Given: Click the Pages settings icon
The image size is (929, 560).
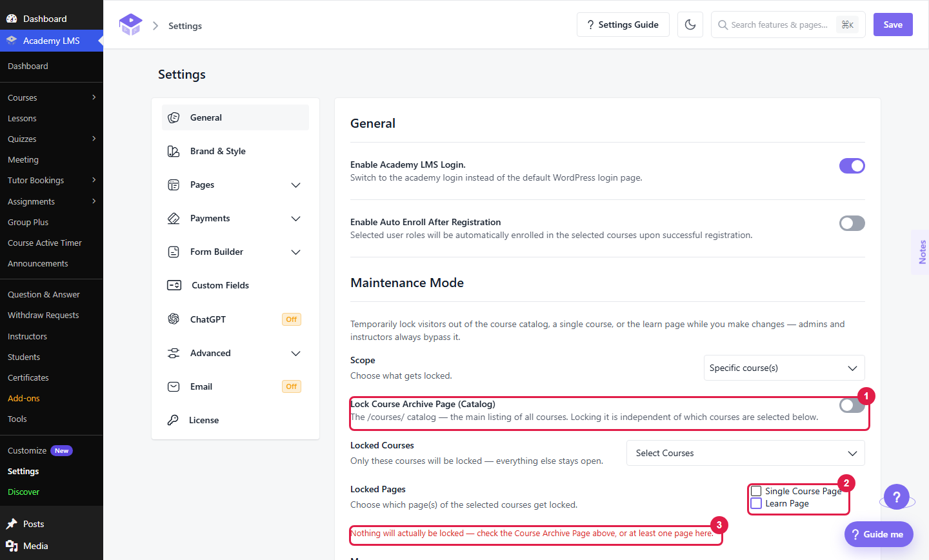Looking at the screenshot, I should coord(174,185).
